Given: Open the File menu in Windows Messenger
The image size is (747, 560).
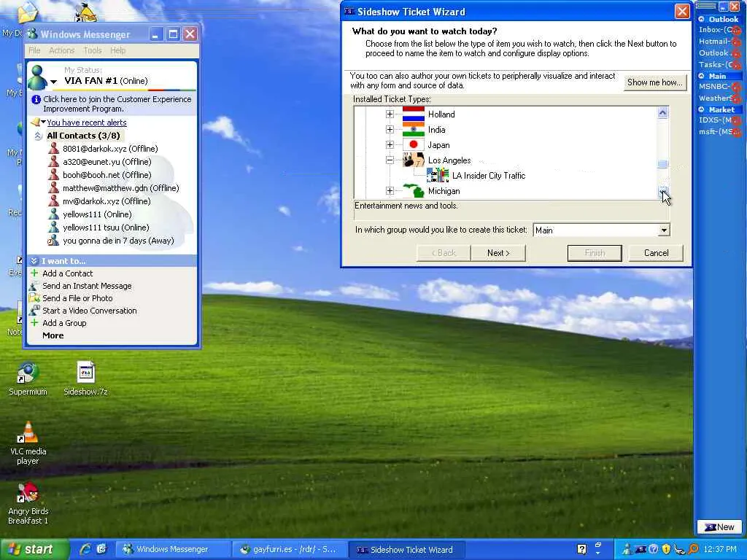Looking at the screenshot, I should point(34,50).
